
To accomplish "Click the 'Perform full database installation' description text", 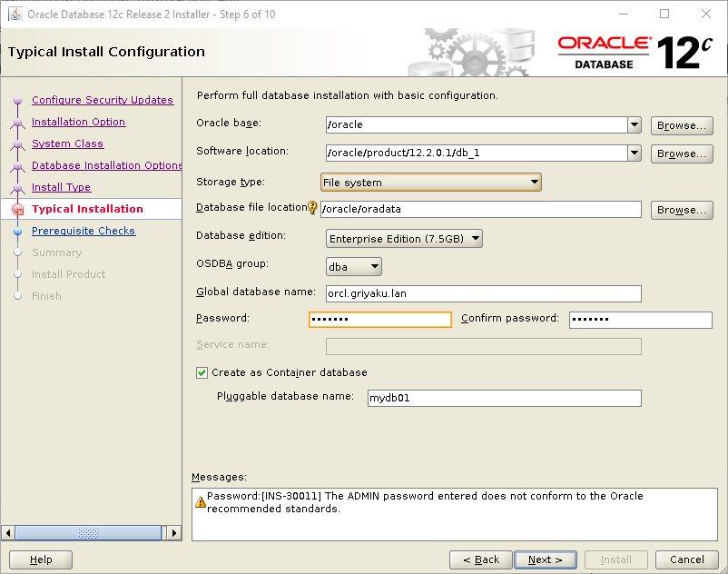I will coord(348,95).
